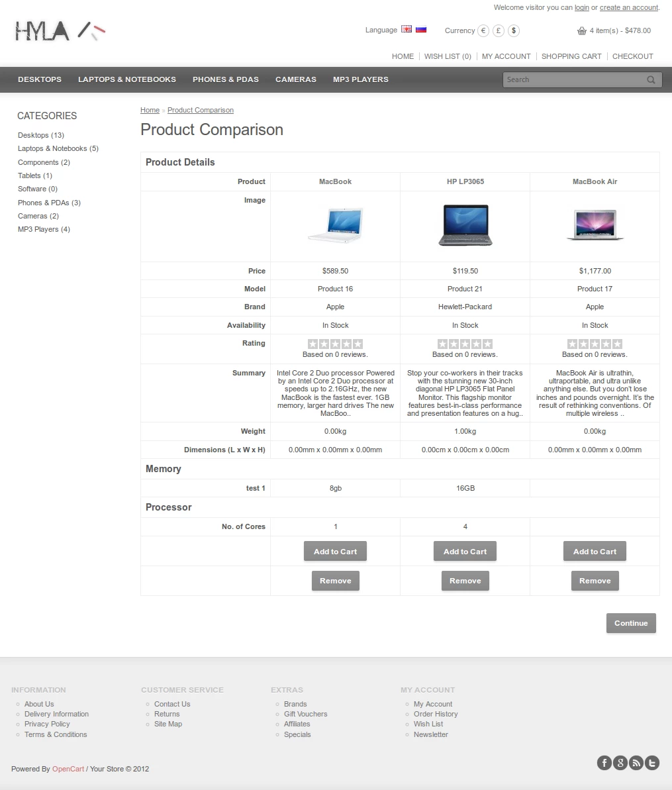The width and height of the screenshot is (672, 790).
Task: Open the Desktops menu
Action: point(40,79)
